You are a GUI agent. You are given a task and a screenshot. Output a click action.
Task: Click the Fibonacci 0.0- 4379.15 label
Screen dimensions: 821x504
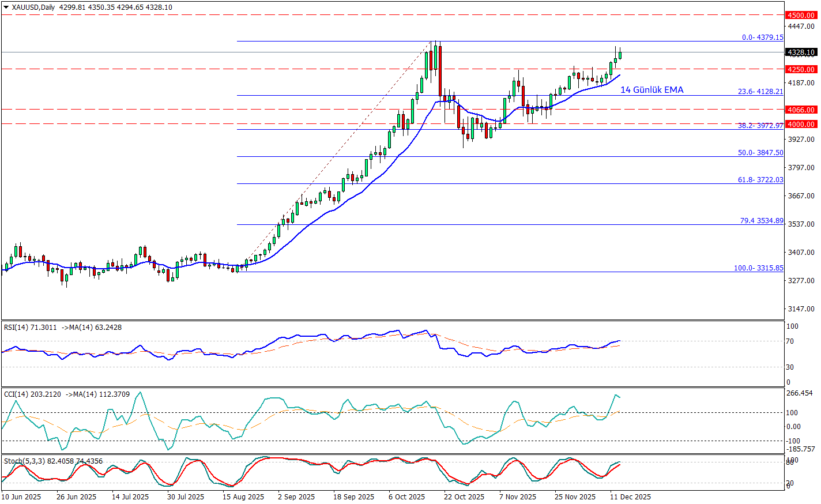(x=762, y=37)
